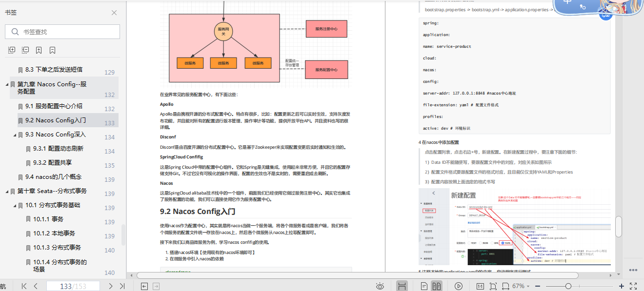Click bookmark icon beside 9.3.1 配置动态刷新
The width and height of the screenshot is (644, 291).
[28, 149]
